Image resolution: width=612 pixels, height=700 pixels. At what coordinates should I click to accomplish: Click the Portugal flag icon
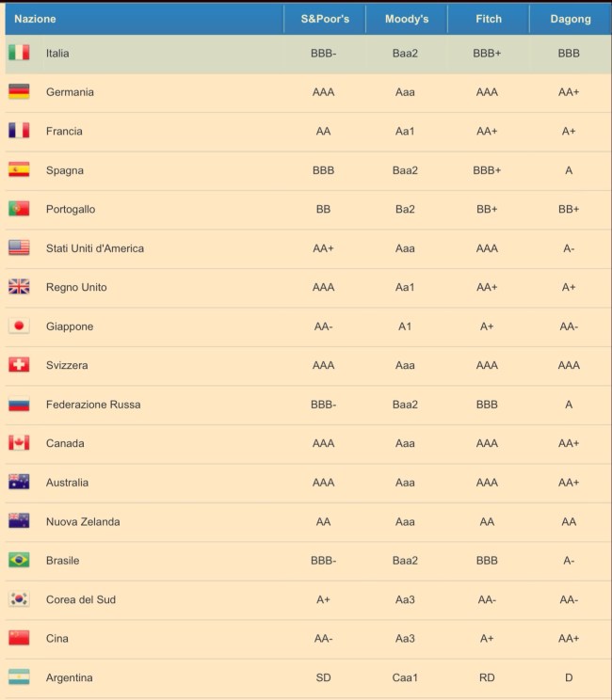tap(19, 209)
